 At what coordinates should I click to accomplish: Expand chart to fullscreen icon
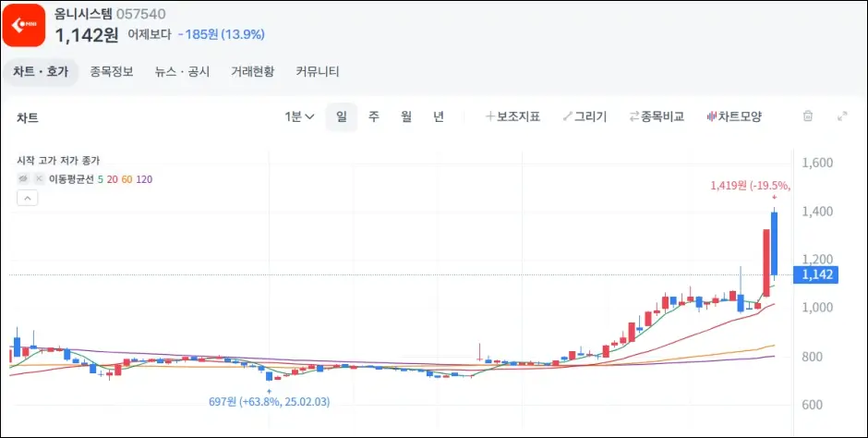coord(842,116)
